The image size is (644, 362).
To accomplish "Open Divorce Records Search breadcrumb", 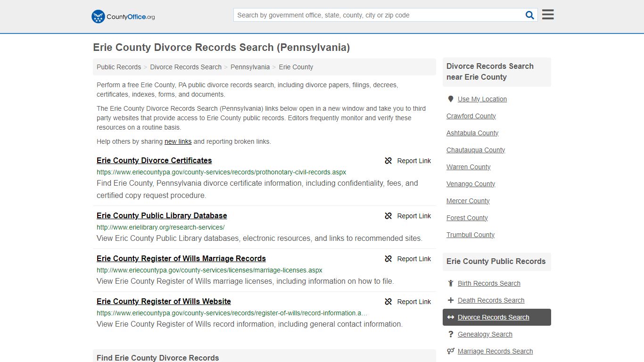I will 186,67.
